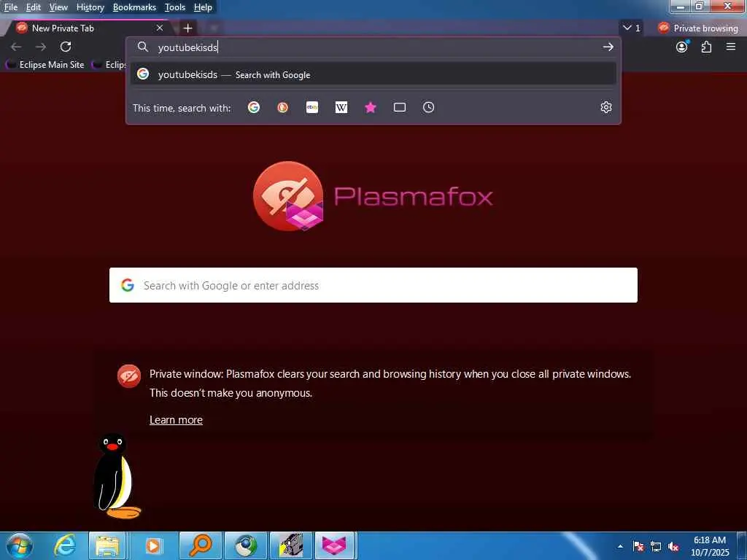Click the go arrow in address bar

point(608,47)
